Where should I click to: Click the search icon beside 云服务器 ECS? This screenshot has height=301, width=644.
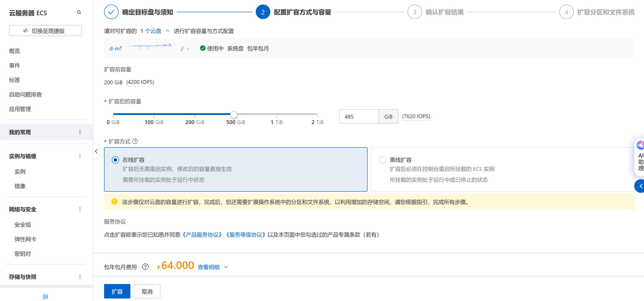click(79, 12)
